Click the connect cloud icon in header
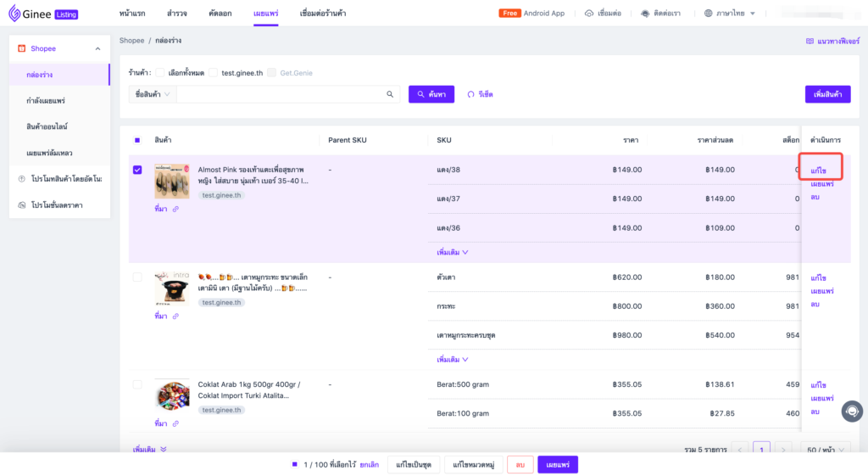 tap(589, 14)
